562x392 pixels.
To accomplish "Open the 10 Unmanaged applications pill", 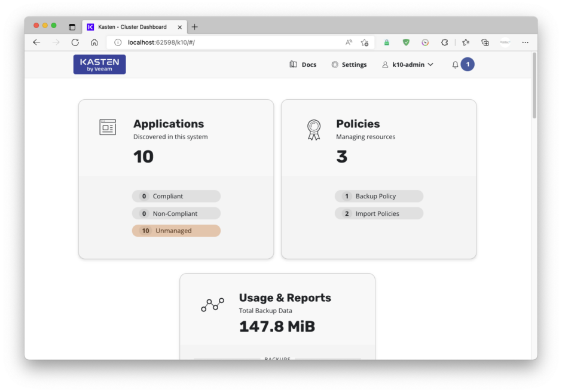I will tap(176, 231).
